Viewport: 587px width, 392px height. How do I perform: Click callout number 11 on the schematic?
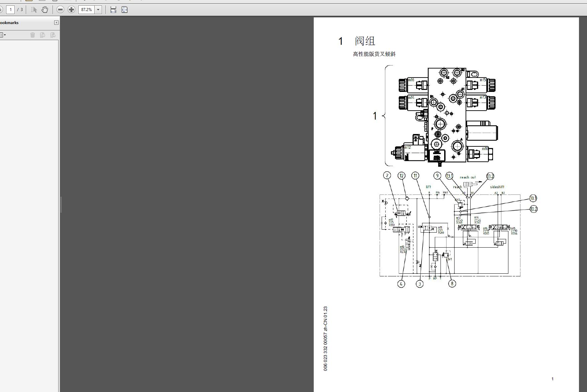415,175
